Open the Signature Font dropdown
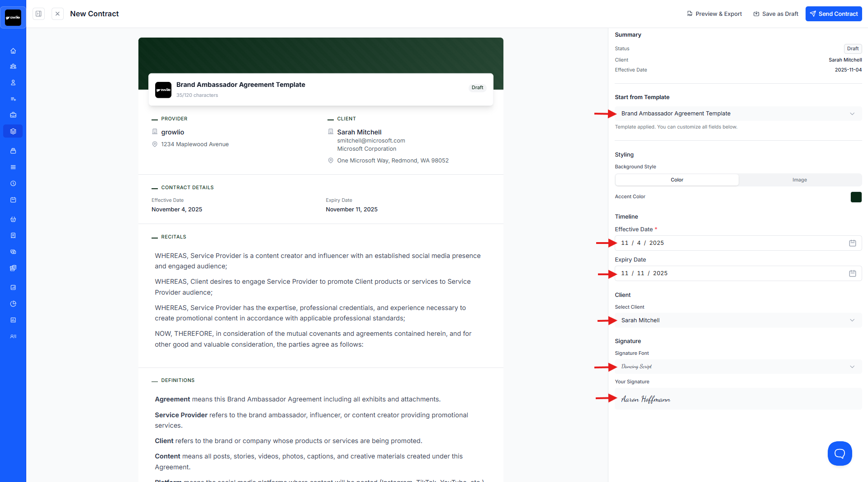 (738, 367)
